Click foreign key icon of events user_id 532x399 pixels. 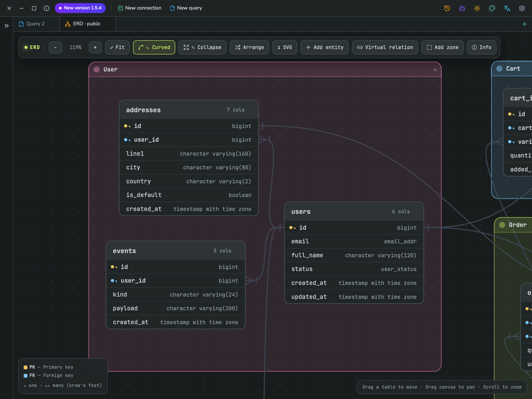point(114,281)
